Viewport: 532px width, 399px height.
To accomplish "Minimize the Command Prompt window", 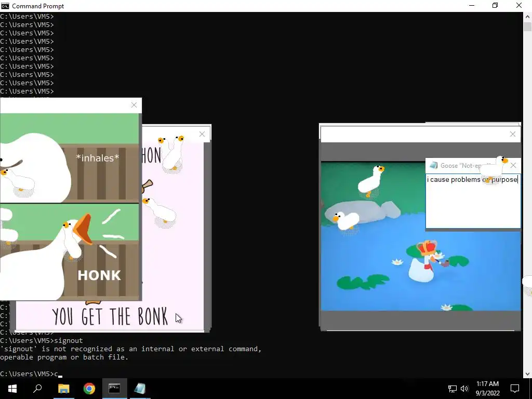I will tap(472, 6).
